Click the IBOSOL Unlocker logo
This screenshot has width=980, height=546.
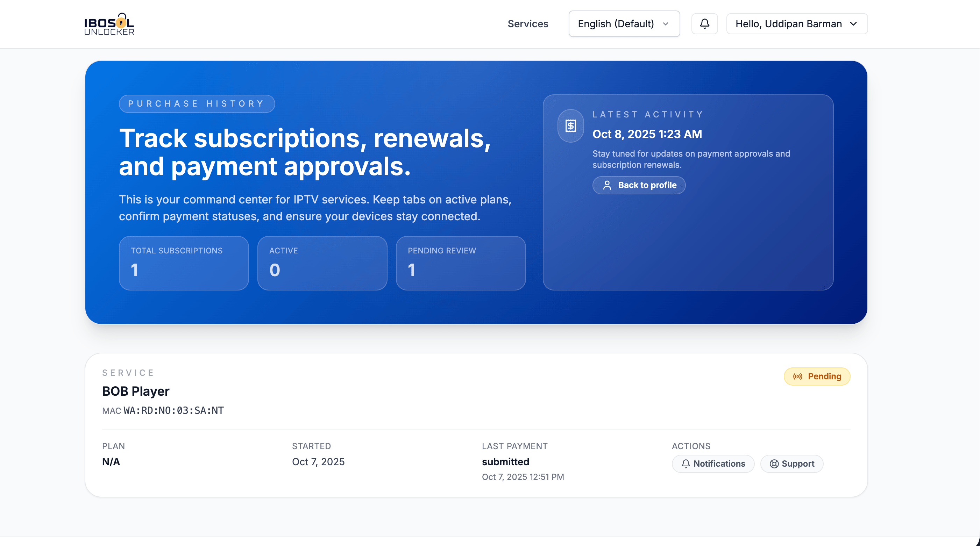(x=109, y=24)
